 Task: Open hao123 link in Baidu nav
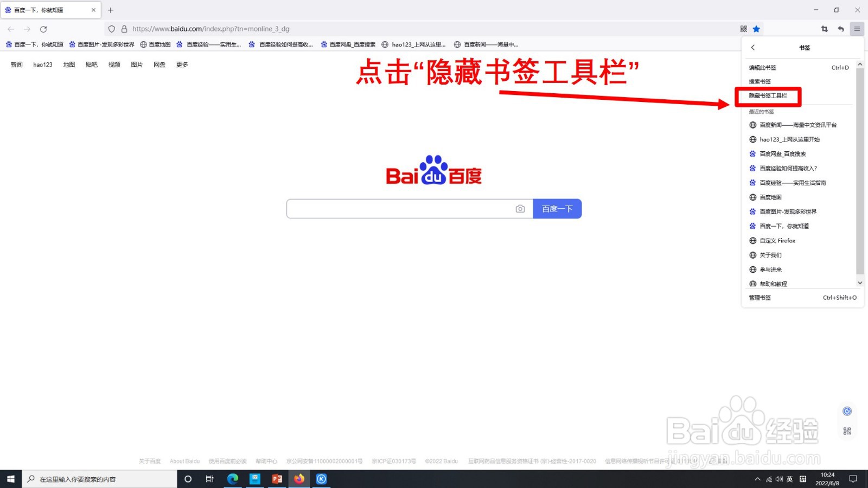[x=43, y=65]
